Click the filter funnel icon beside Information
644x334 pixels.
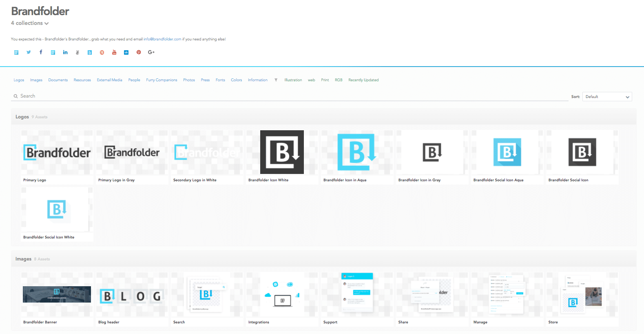point(276,80)
